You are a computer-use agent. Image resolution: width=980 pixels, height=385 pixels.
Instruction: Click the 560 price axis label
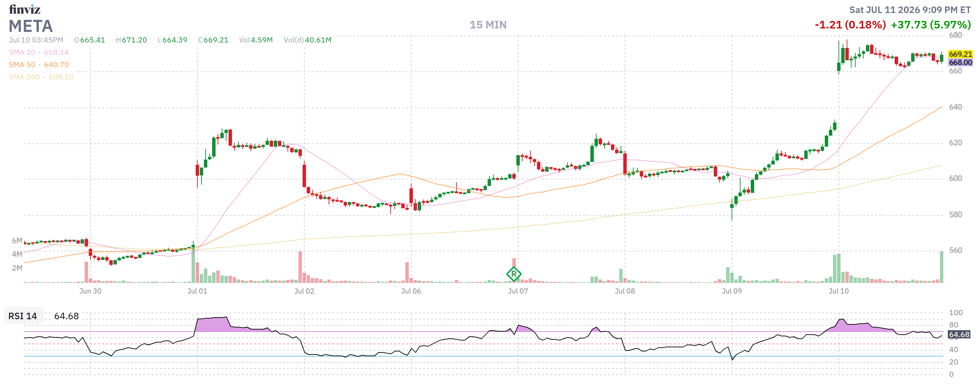coord(955,250)
